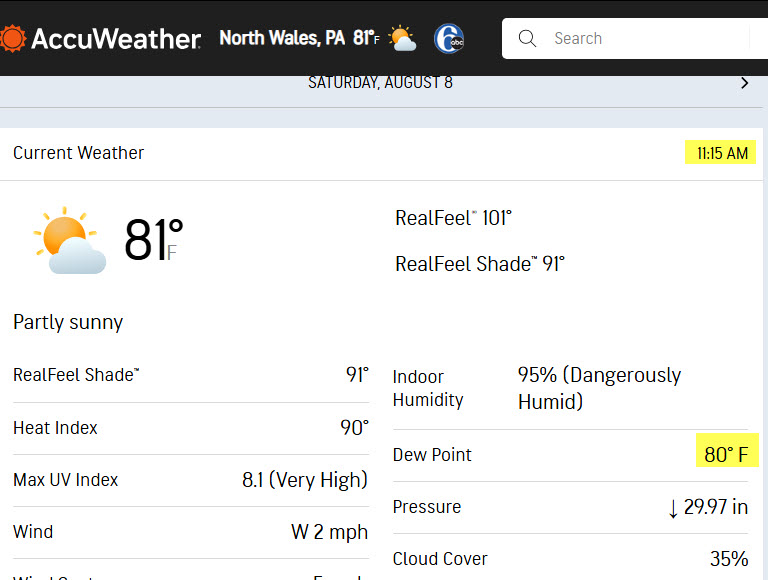Open North Wales, PA location link
This screenshot has height=580, width=768.
pyautogui.click(x=282, y=38)
